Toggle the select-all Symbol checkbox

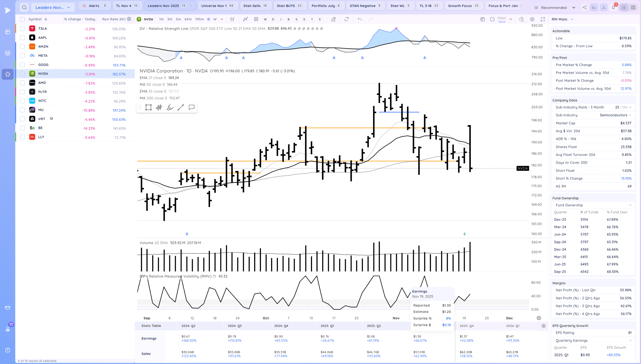pos(23,19)
